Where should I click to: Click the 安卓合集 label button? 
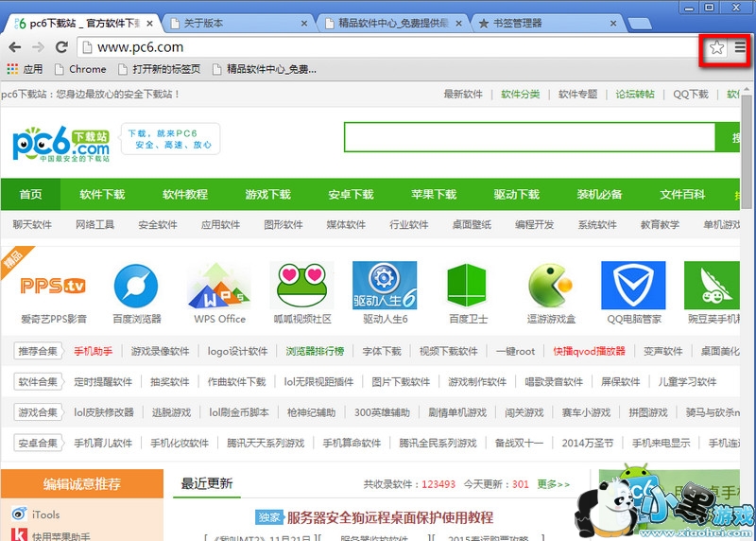[x=38, y=443]
